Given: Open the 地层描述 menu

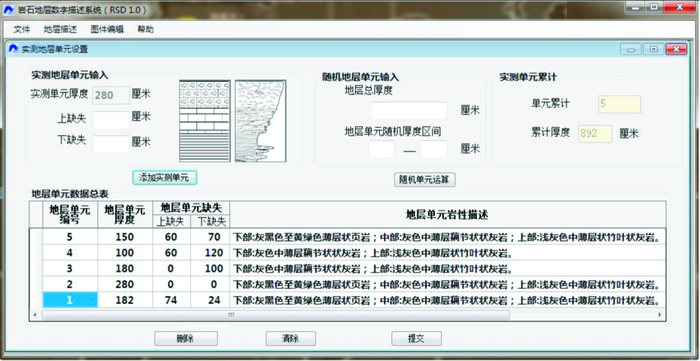Looking at the screenshot, I should point(60,29).
